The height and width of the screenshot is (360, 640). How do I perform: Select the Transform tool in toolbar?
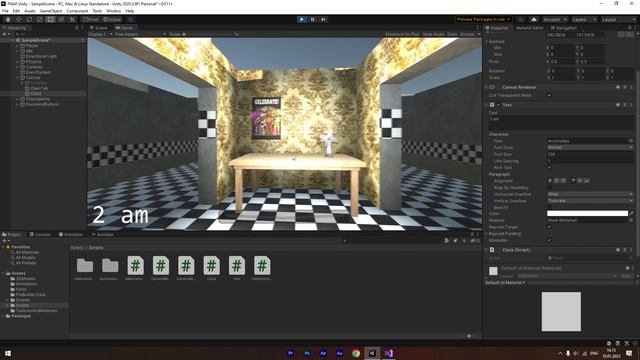click(61, 19)
